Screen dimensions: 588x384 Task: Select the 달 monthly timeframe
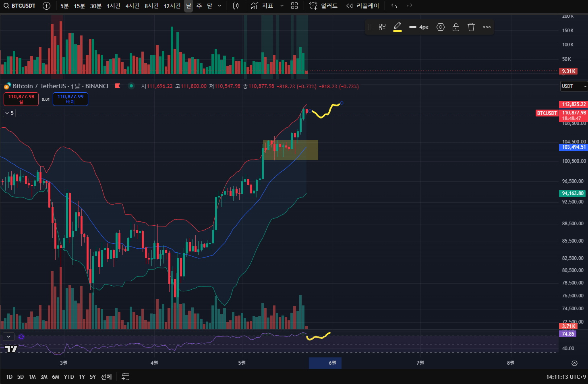tap(209, 6)
